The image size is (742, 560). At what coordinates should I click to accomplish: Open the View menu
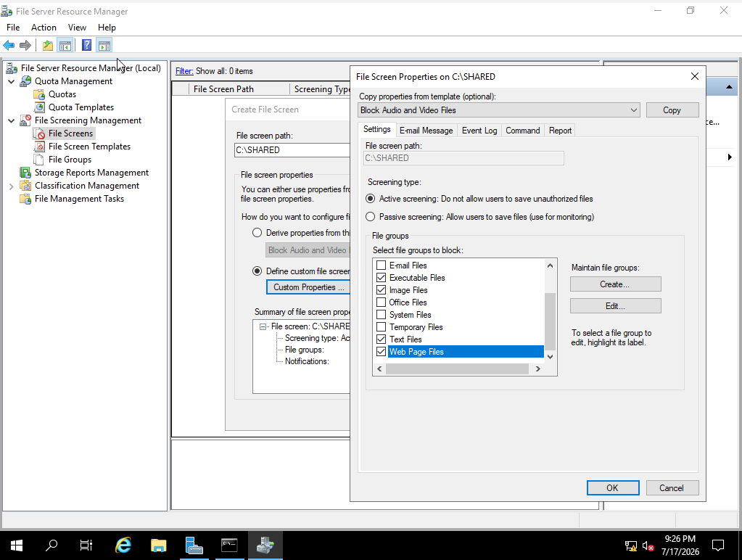pos(77,28)
